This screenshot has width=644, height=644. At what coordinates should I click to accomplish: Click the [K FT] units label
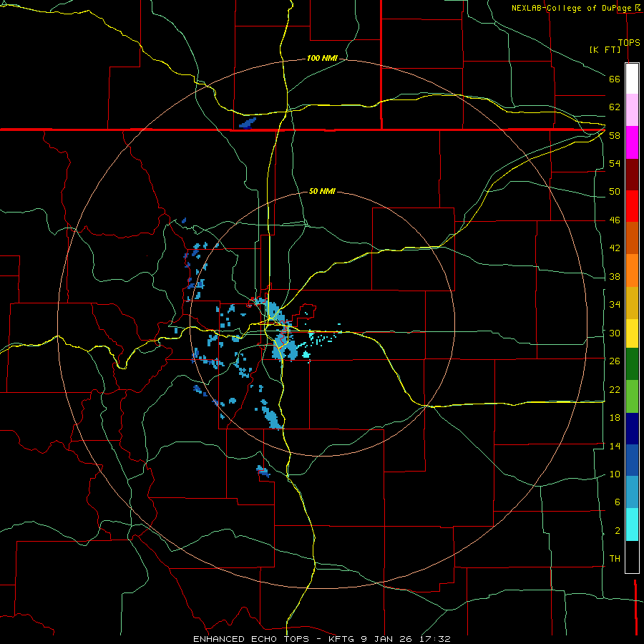click(605, 49)
